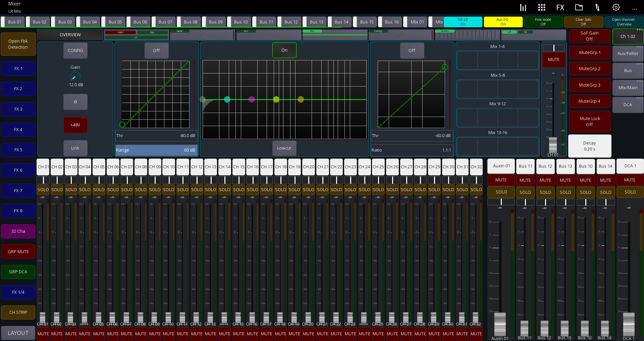Click the Lowcut button

[x=284, y=148]
